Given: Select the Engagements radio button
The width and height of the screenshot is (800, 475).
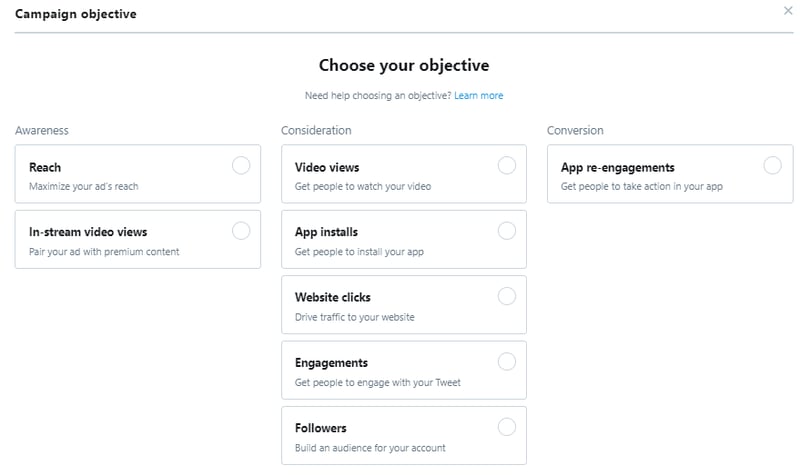Looking at the screenshot, I should [507, 362].
